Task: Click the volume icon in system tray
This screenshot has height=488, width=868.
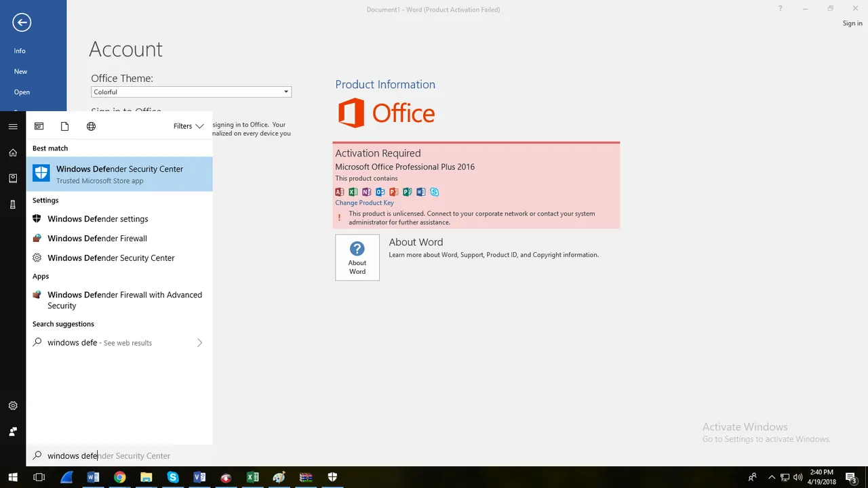Action: click(x=798, y=477)
